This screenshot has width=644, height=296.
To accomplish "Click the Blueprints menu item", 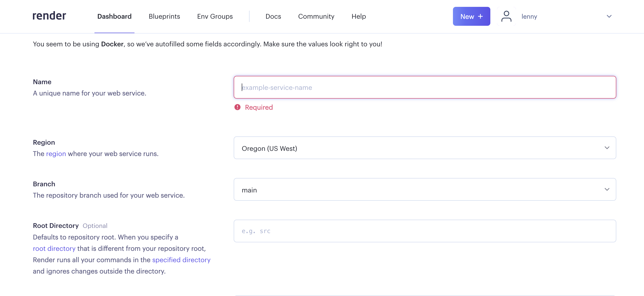I will point(164,16).
